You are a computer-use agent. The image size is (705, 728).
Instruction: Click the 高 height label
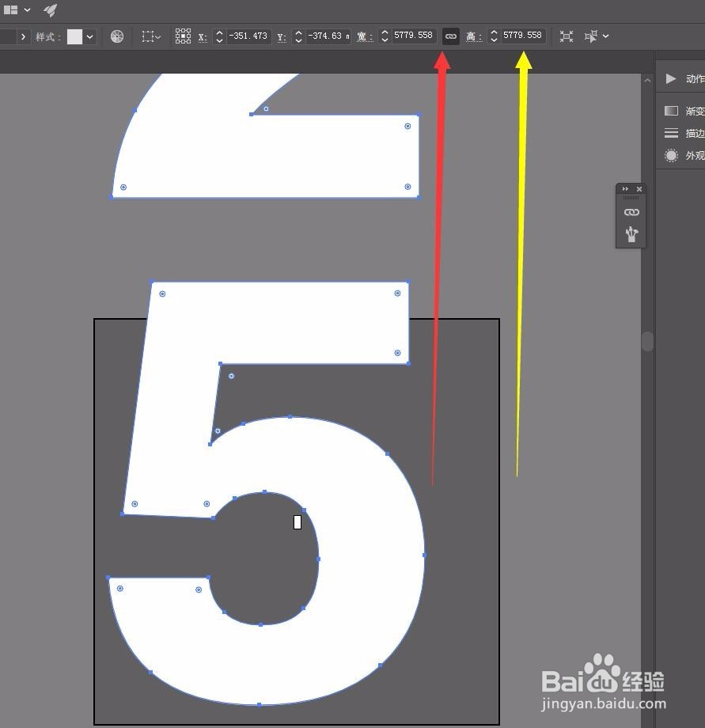(x=473, y=36)
